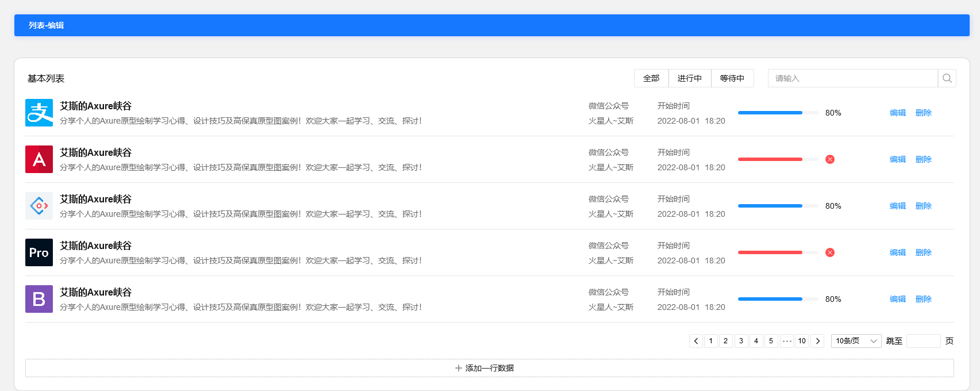Go to page 1
980x391 pixels.
pyautogui.click(x=711, y=341)
